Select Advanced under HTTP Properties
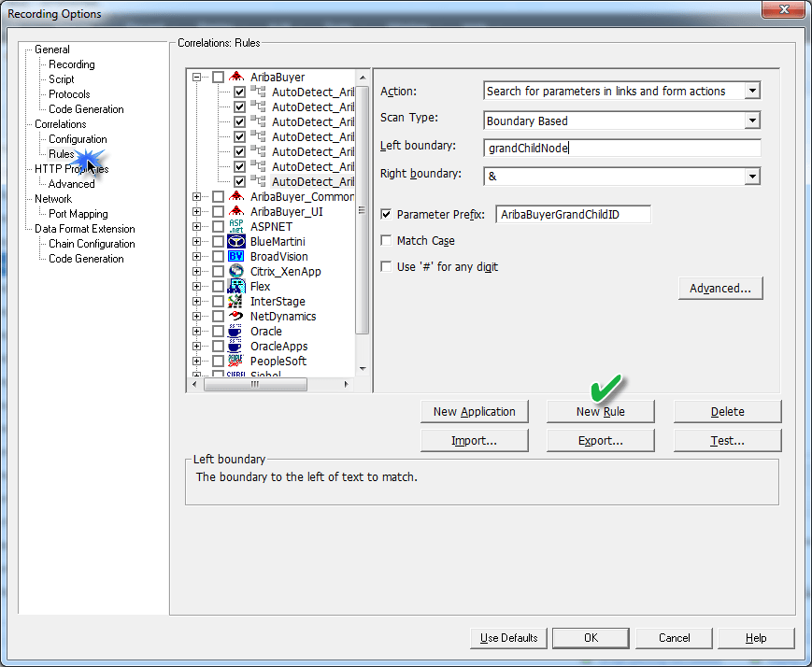Screen dimensions: 812x667 pos(71,184)
